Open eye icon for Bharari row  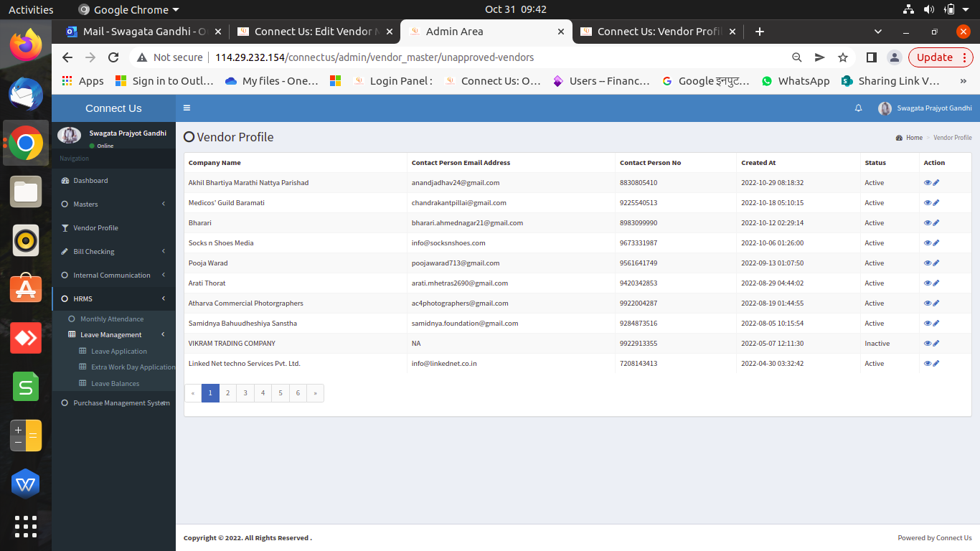pos(928,223)
